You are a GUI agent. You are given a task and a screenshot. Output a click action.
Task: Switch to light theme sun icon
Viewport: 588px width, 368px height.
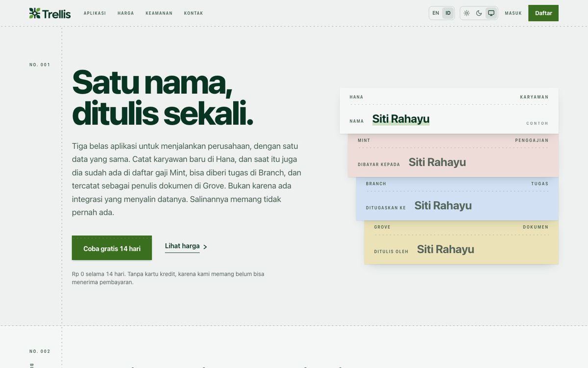click(x=466, y=13)
